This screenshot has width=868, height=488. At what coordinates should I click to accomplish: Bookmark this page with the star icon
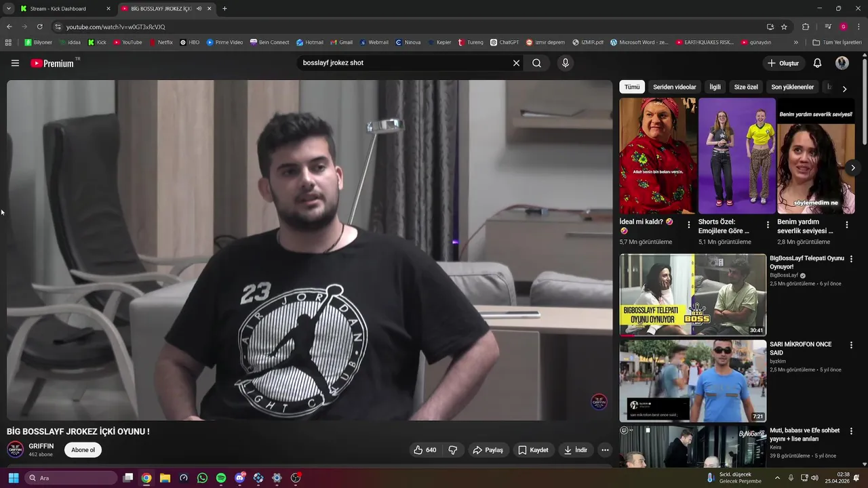(x=784, y=26)
